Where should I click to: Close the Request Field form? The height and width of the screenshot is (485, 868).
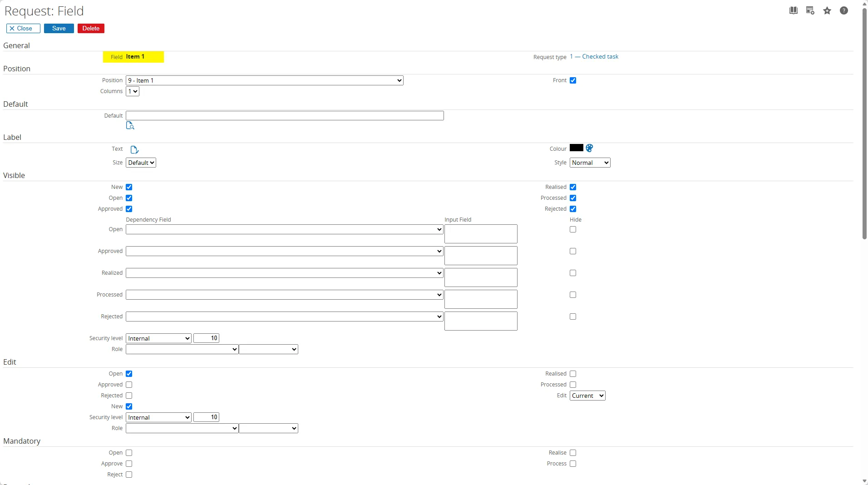(23, 29)
